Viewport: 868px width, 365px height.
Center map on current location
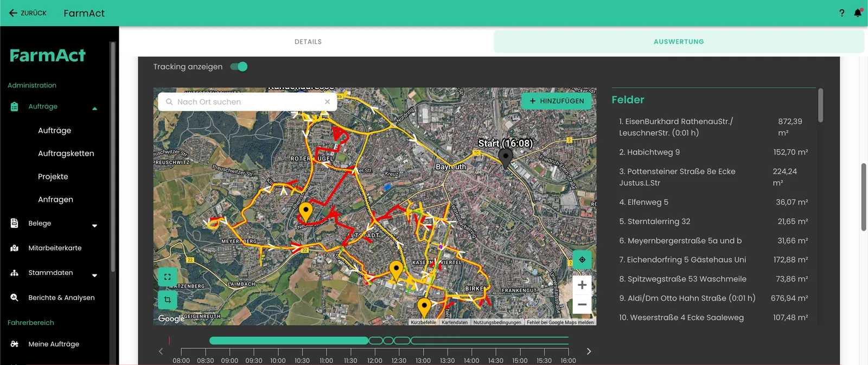[582, 260]
